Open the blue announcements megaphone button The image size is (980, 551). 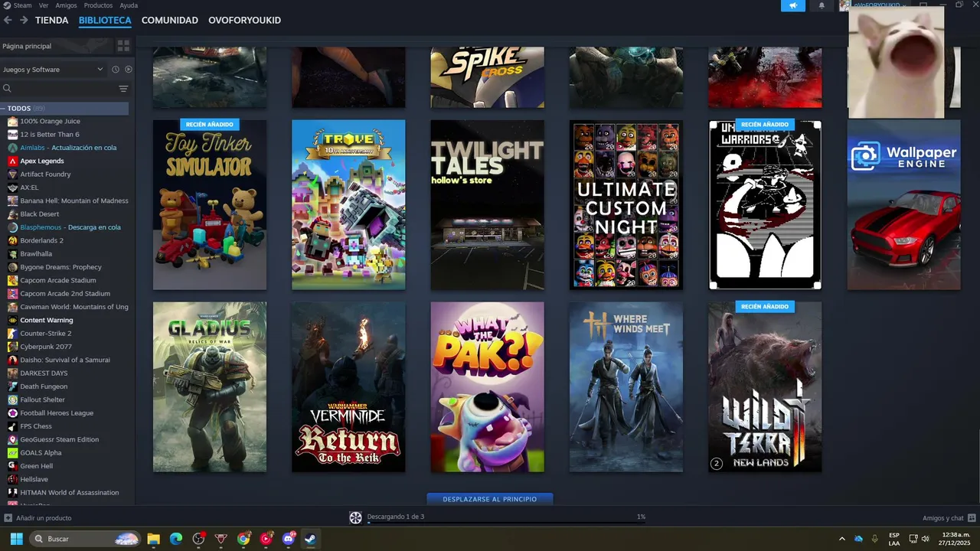click(x=793, y=5)
